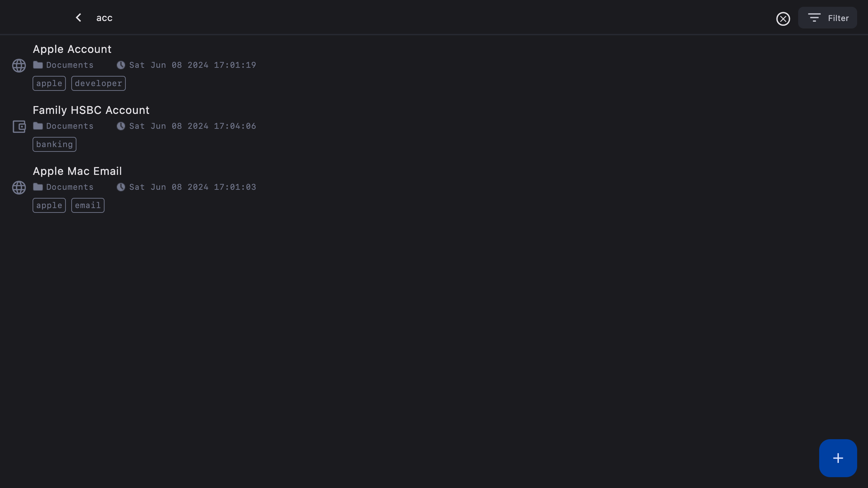868x488 pixels.
Task: Click the Apple Account timestamp 17:01:19
Action: tap(193, 65)
